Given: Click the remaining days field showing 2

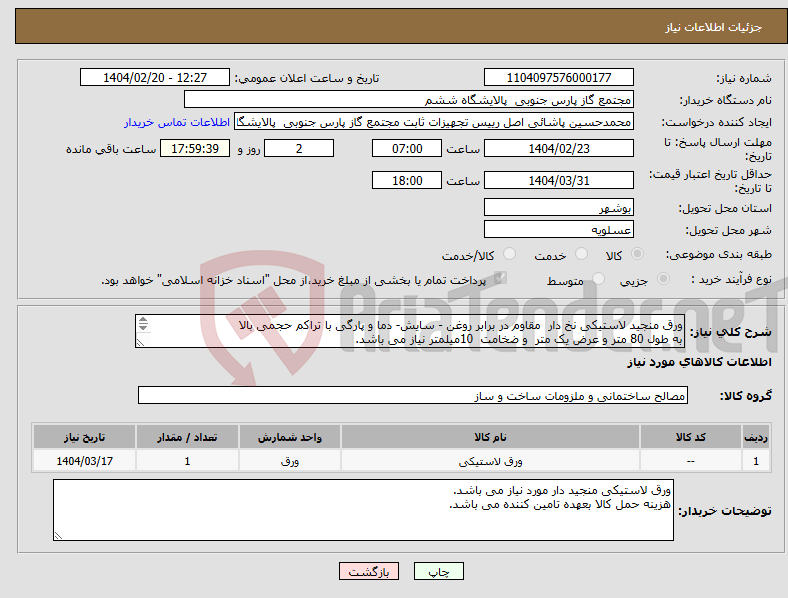Looking at the screenshot, I should tap(299, 148).
